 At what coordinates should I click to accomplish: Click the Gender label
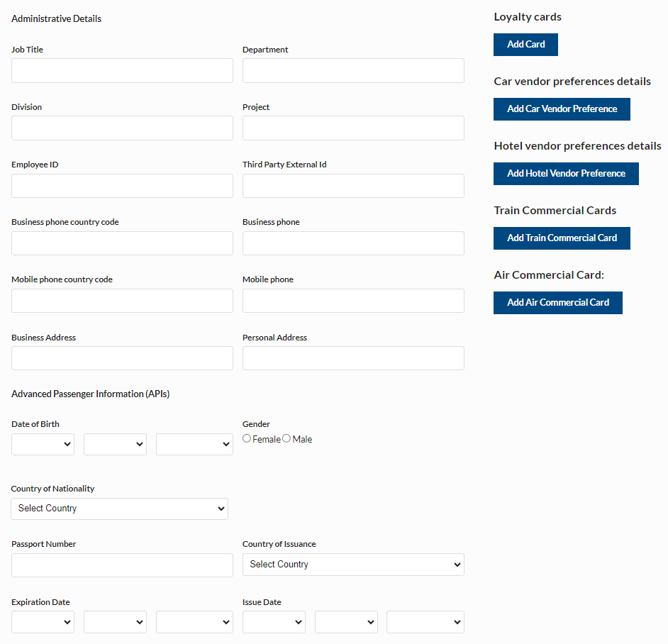(256, 424)
